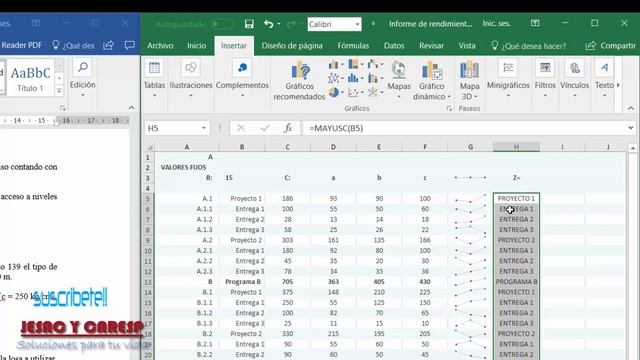Screen dimensions: 640x360
Task: Collapse the Word ribbon
Action: coord(131,108)
